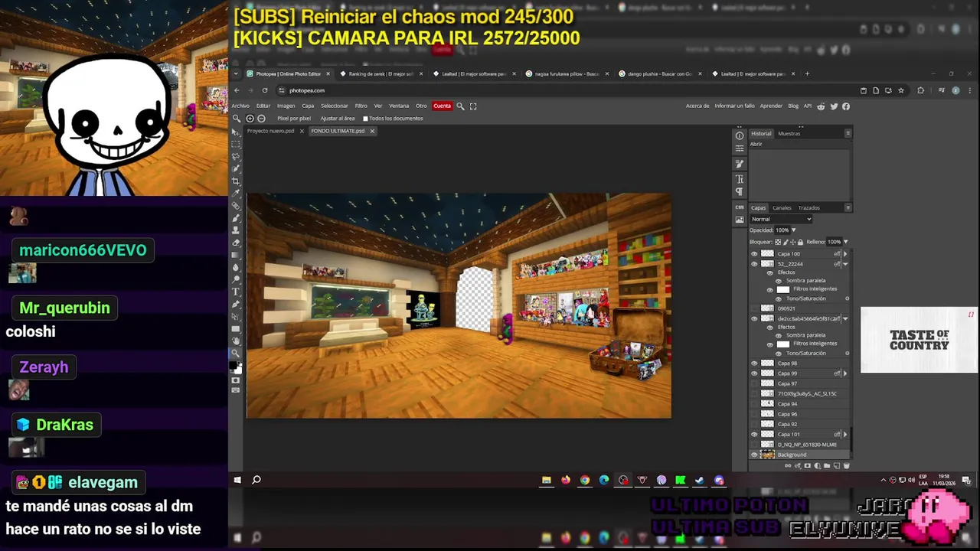Open the Informar un fallo link
Image resolution: width=980 pixels, height=551 pixels.
[x=734, y=106]
